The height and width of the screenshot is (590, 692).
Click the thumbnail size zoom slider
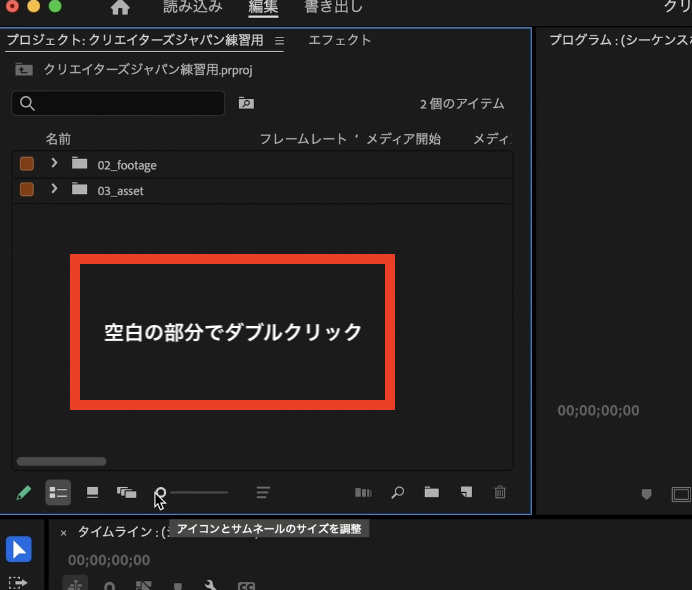pyautogui.click(x=198, y=492)
